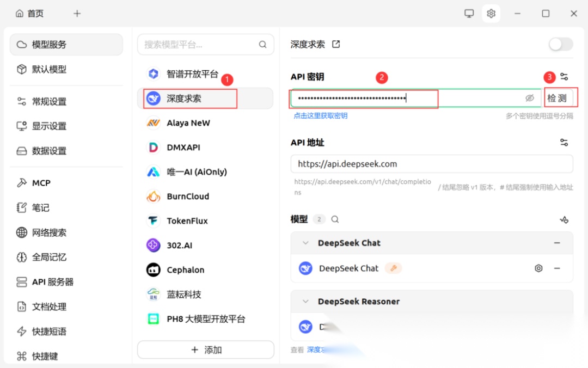Select the 蓝耘科技 provider

(205, 294)
